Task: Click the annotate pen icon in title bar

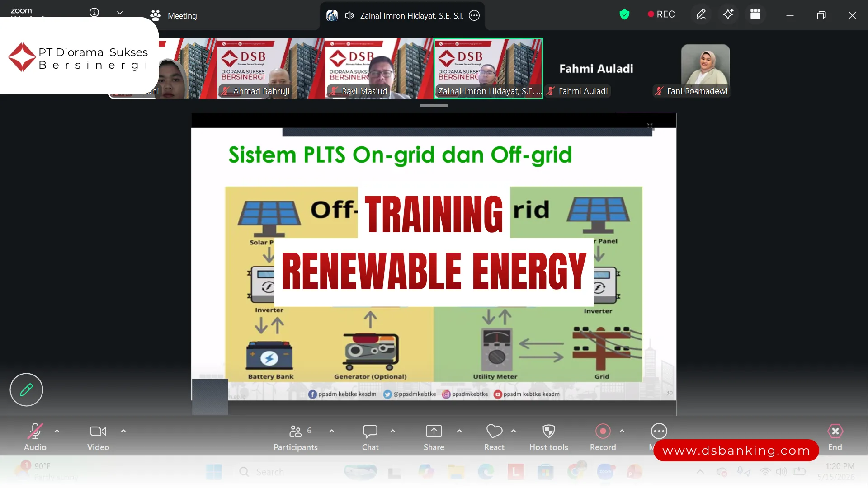Action: click(x=701, y=14)
